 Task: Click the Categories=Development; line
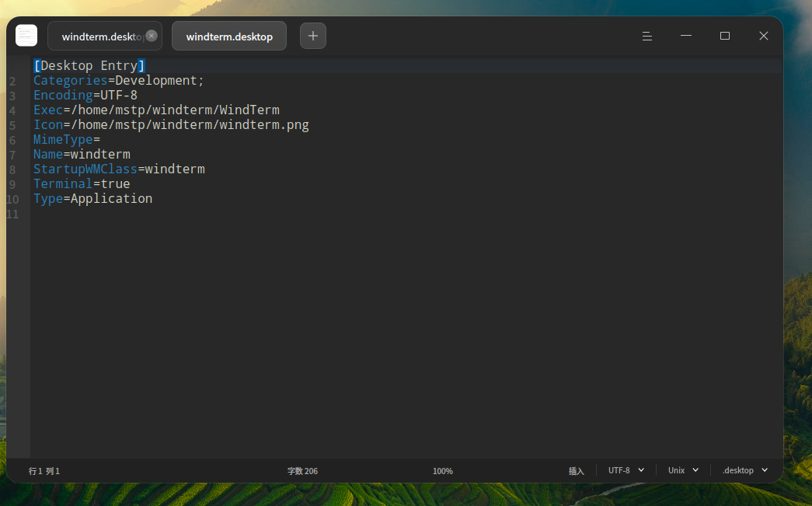119,81
